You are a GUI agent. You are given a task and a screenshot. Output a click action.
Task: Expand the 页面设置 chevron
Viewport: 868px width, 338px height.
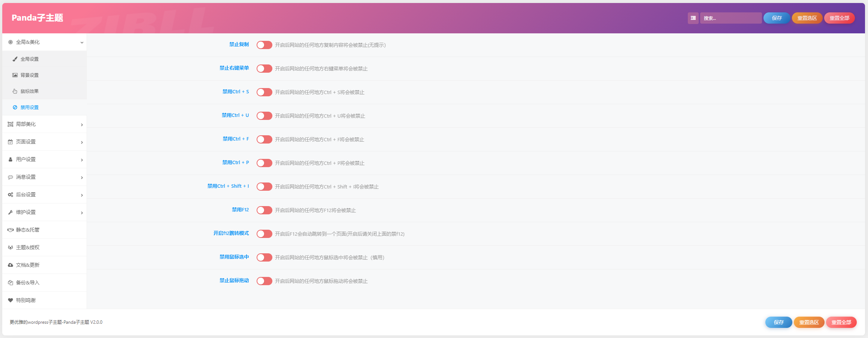click(82, 142)
